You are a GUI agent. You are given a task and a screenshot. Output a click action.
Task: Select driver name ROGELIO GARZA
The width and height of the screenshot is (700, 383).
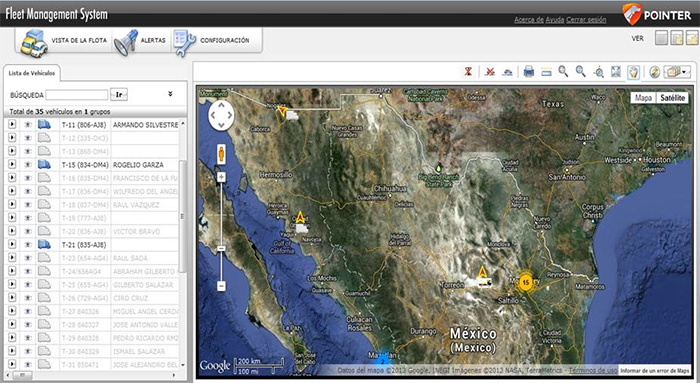pos(138,165)
